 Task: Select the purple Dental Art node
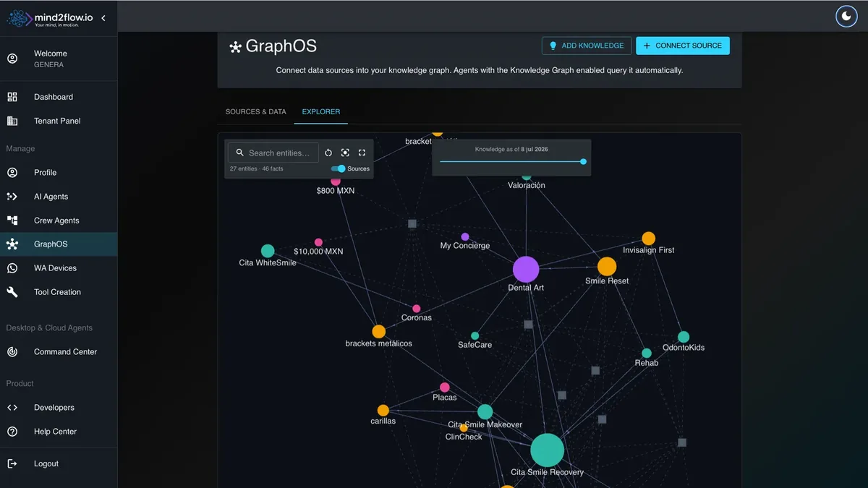pyautogui.click(x=526, y=269)
